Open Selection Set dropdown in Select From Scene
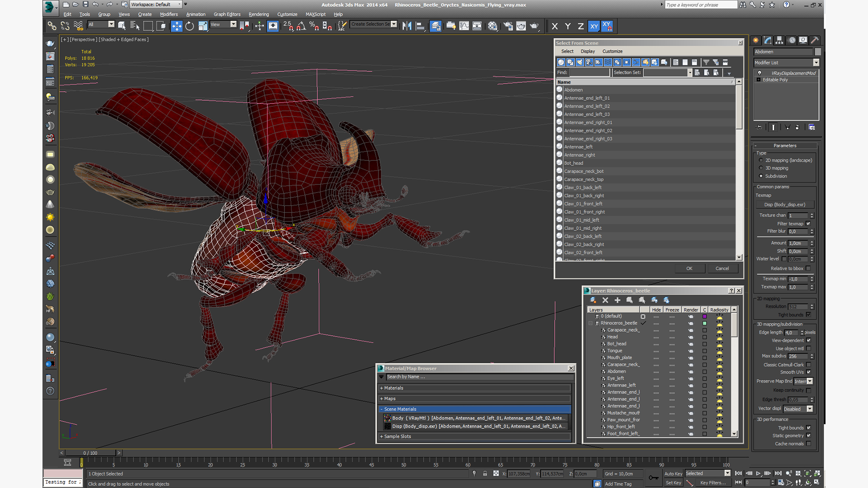The image size is (868, 488). click(690, 73)
